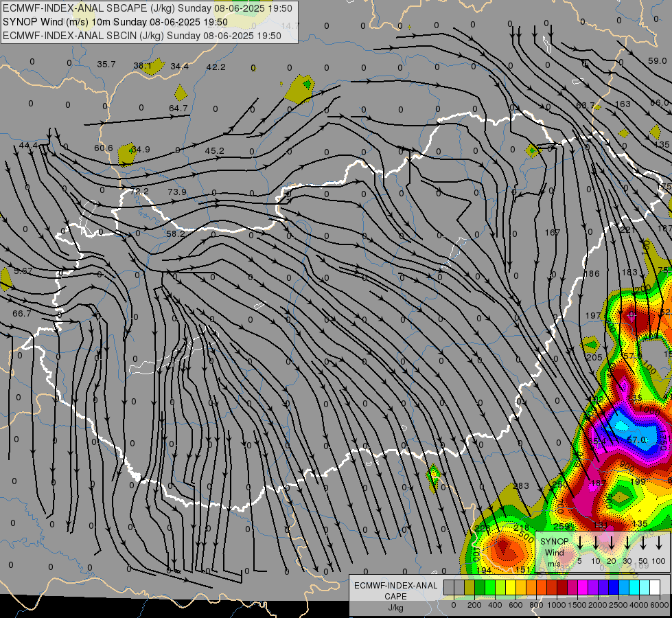Click the 50 m/s wind arrow in legend
672x618 pixels.
[643, 543]
